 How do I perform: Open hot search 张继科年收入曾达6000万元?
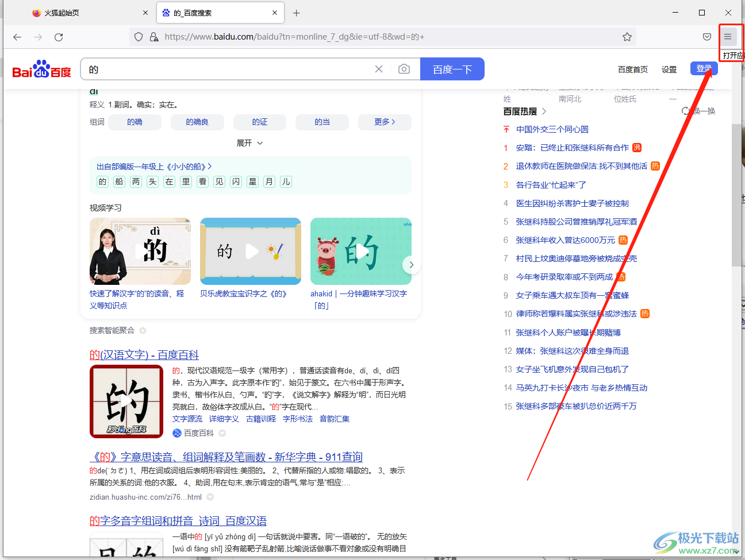coord(565,240)
